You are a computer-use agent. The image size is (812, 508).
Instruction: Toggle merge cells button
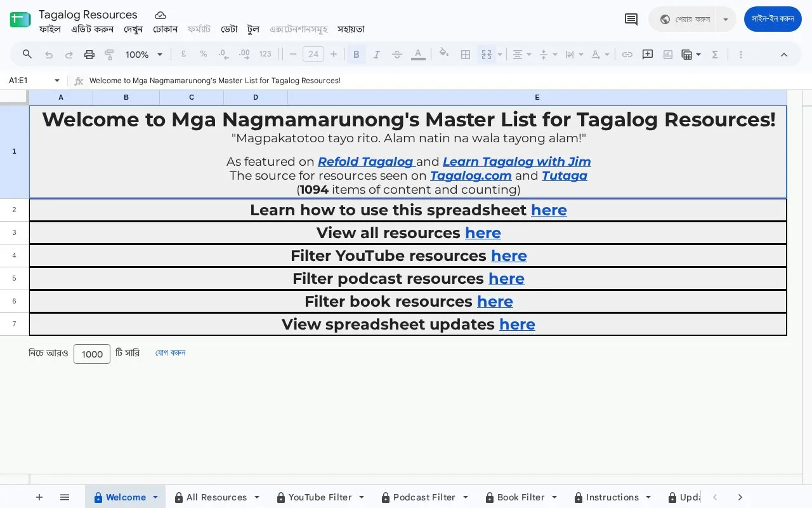(x=487, y=55)
